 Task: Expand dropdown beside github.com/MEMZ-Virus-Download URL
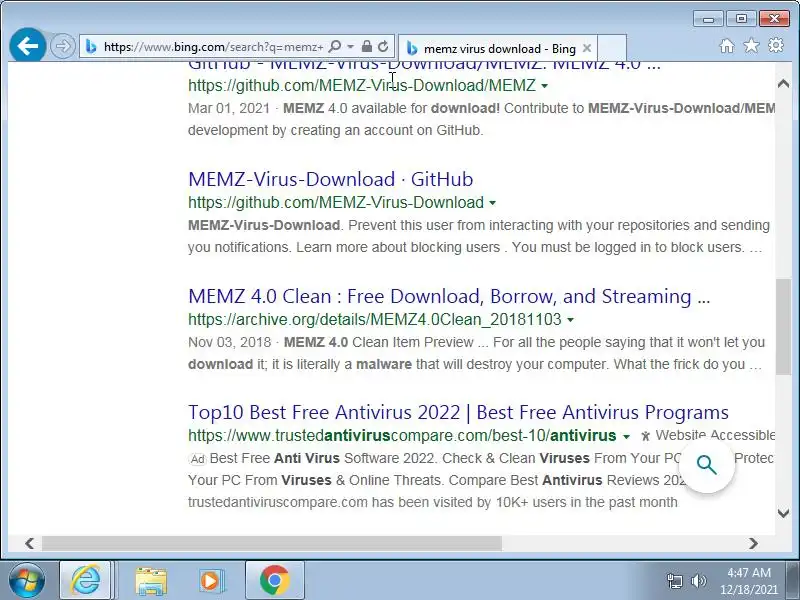tap(492, 203)
